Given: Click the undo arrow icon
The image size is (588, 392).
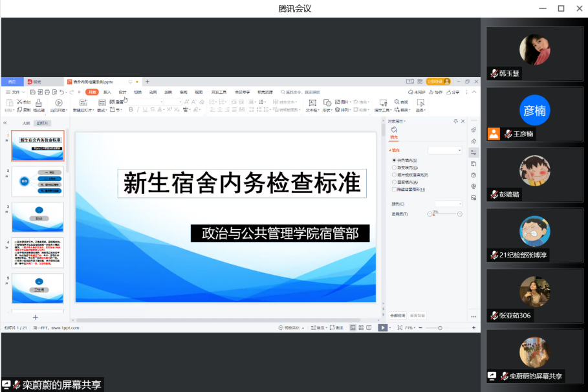Looking at the screenshot, I should point(61,93).
